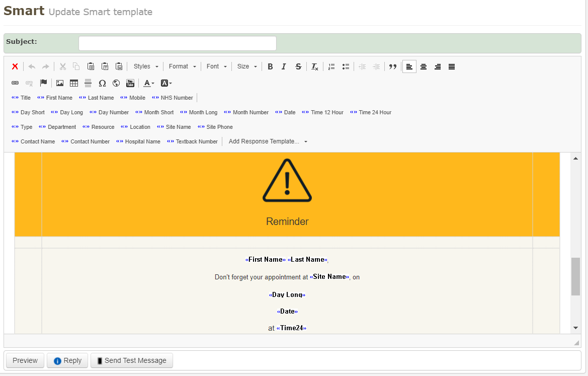Click the Send Test Message button

click(132, 360)
